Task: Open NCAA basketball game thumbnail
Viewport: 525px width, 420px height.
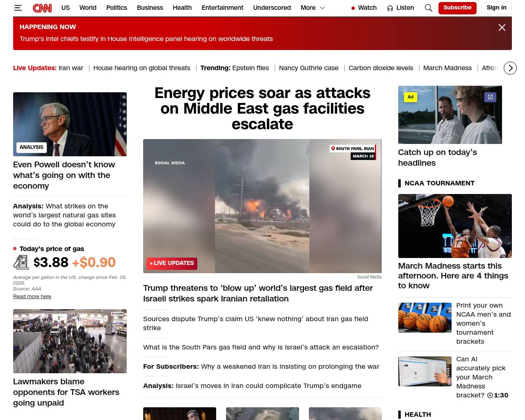Action: click(x=455, y=226)
